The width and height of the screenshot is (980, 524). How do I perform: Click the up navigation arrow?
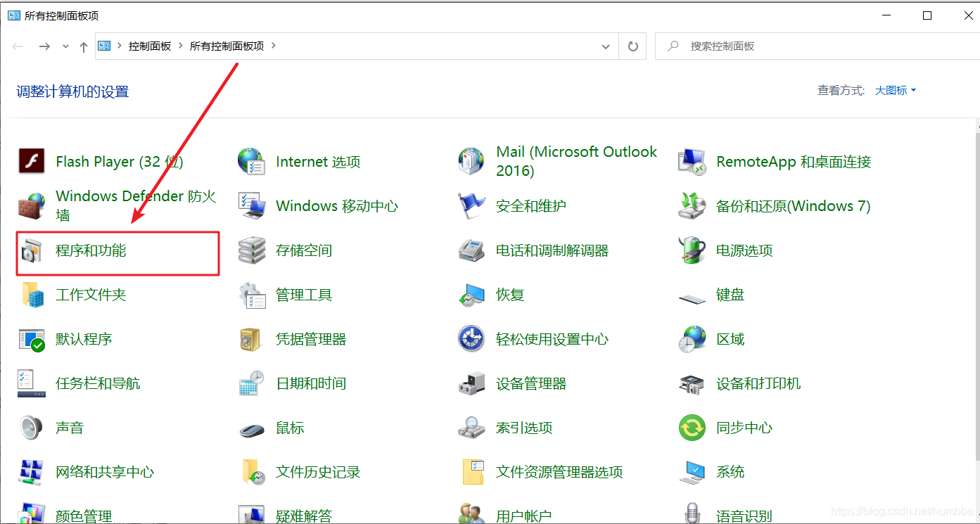84,46
